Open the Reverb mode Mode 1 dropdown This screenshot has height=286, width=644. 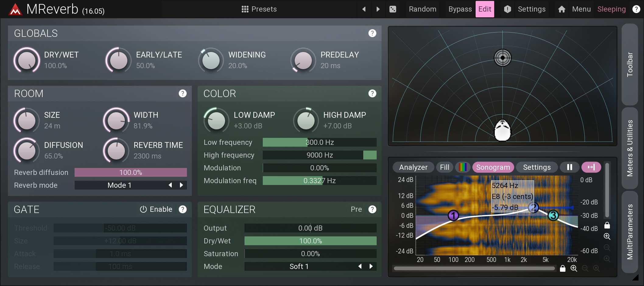click(x=119, y=185)
